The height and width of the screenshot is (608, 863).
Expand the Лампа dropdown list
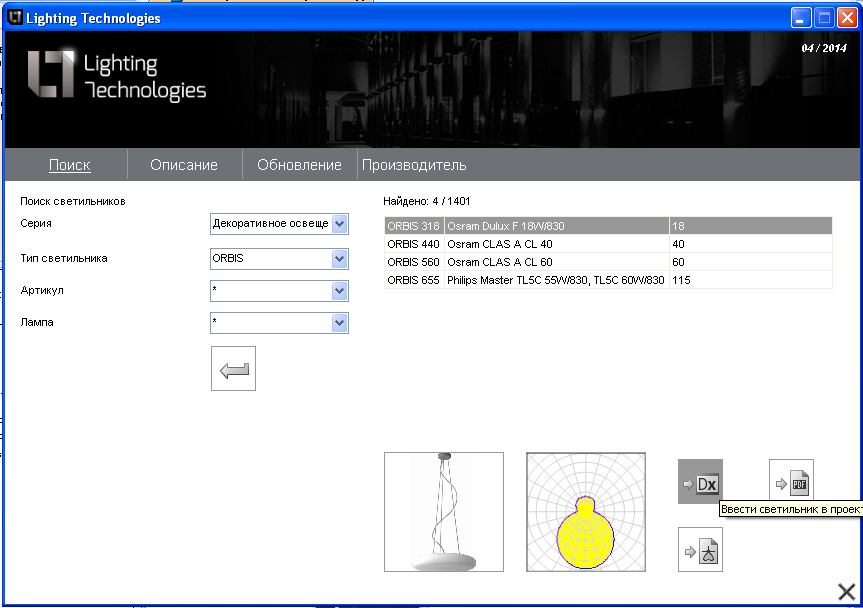click(340, 322)
